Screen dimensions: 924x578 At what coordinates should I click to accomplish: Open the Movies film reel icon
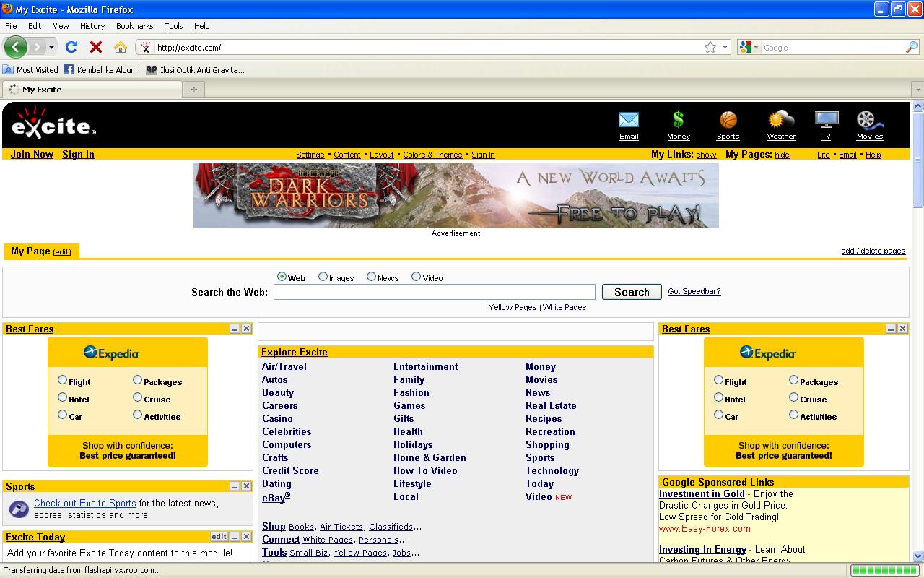coord(869,120)
